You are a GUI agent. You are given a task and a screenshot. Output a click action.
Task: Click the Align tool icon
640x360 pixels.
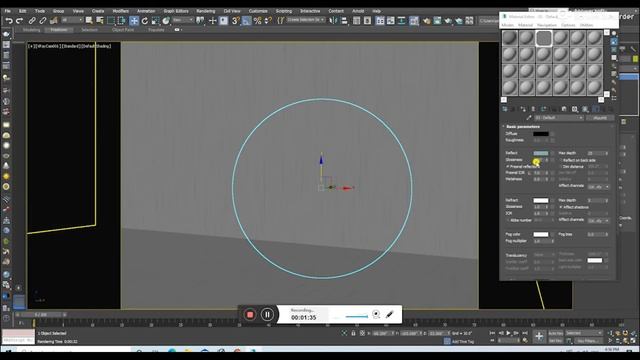tap(344, 20)
